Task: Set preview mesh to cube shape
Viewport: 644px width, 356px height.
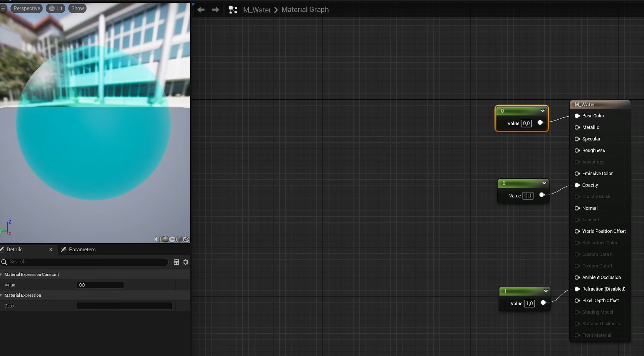Action: [x=179, y=239]
